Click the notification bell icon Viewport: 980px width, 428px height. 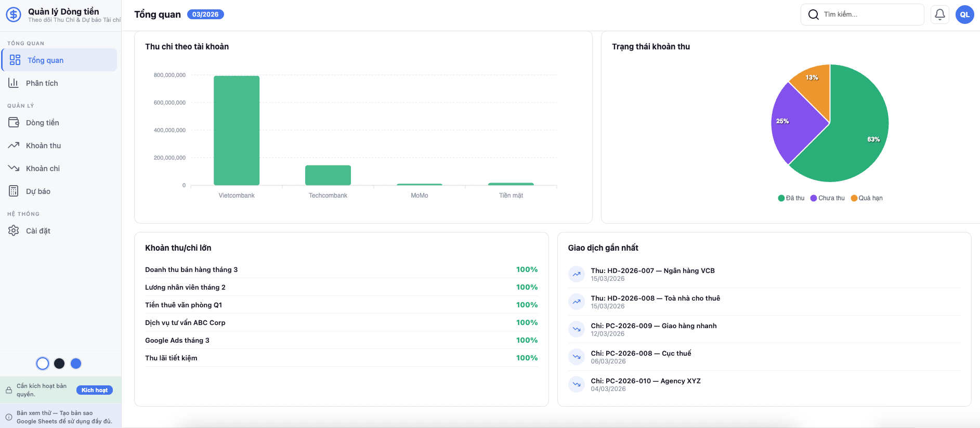click(939, 15)
